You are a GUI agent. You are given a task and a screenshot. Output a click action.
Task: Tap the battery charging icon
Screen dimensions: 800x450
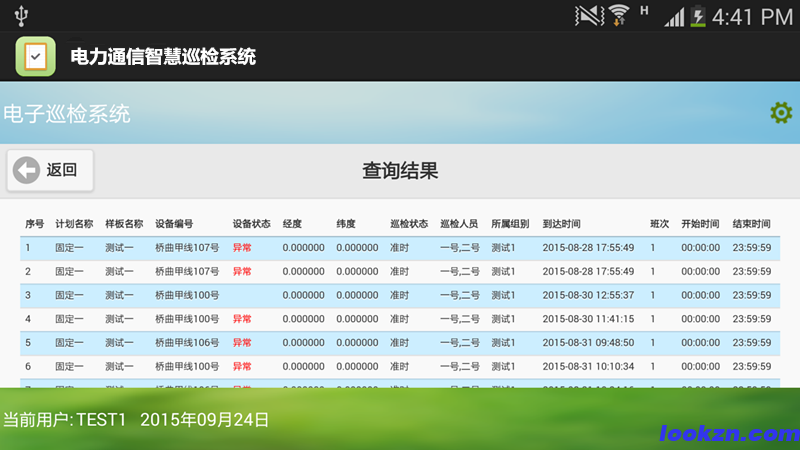(x=697, y=16)
